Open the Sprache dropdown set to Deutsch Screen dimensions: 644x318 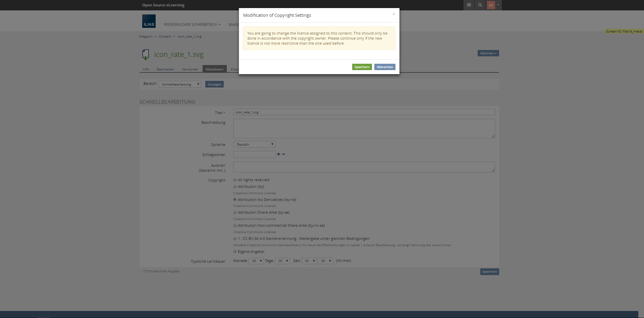coord(254,144)
